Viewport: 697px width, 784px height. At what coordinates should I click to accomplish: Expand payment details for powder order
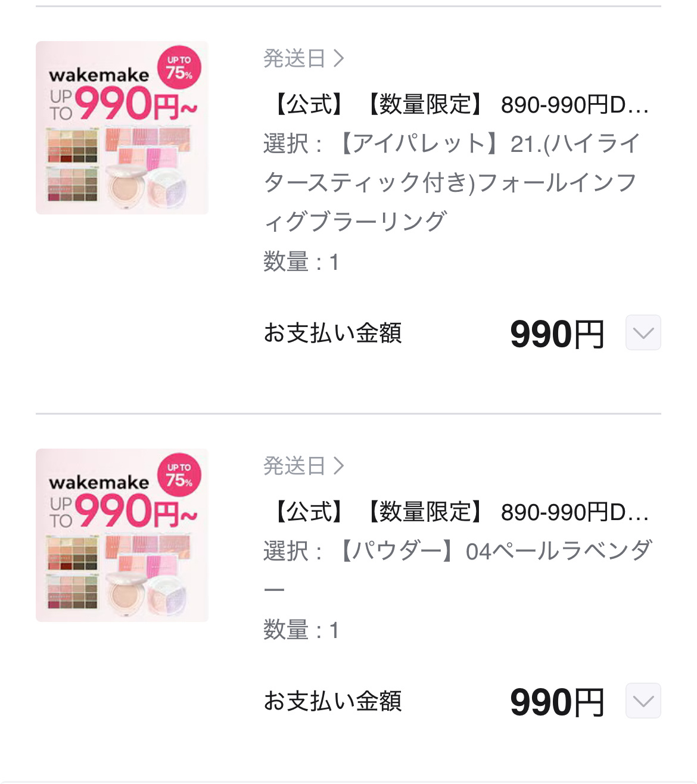(x=643, y=701)
